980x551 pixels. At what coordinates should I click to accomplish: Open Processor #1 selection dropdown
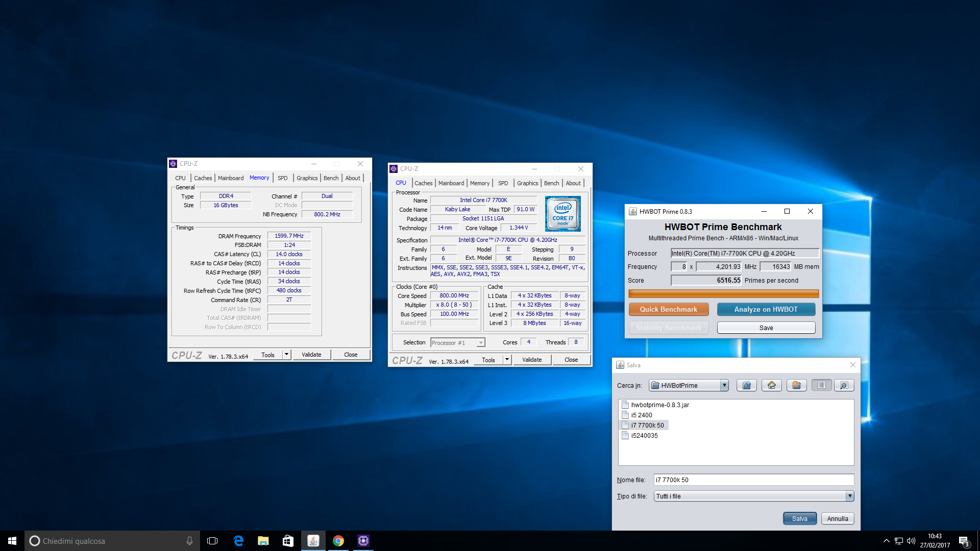480,343
